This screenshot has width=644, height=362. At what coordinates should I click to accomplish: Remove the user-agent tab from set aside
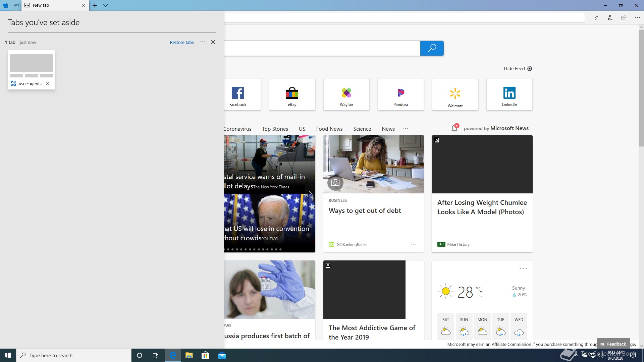tap(48, 83)
